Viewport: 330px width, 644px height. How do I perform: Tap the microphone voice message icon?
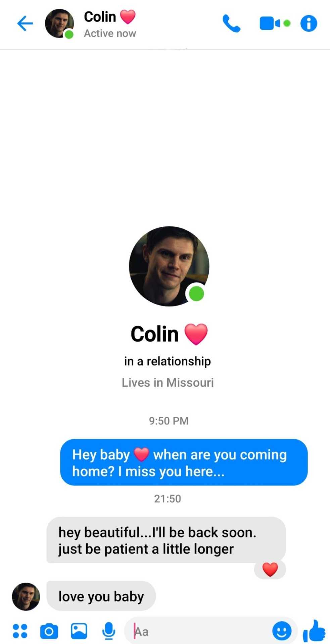tap(109, 631)
